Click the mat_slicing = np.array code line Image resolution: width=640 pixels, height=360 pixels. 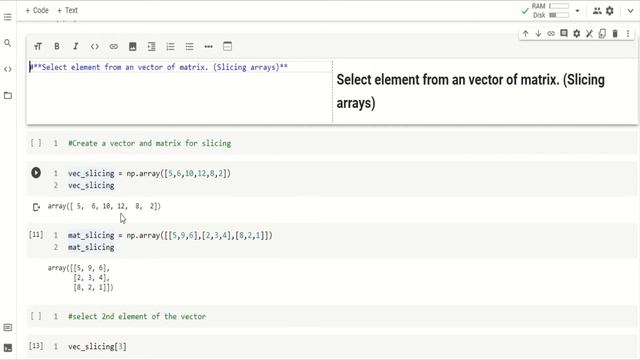tap(170, 236)
